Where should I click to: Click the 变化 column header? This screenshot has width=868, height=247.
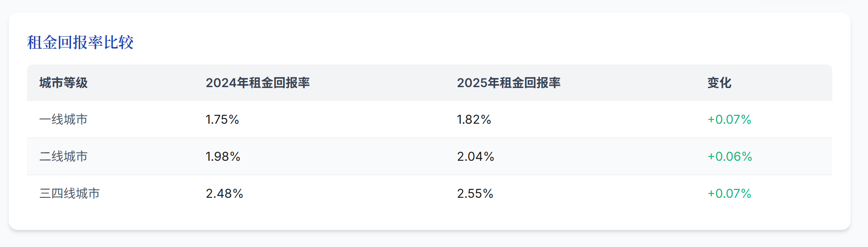click(719, 83)
